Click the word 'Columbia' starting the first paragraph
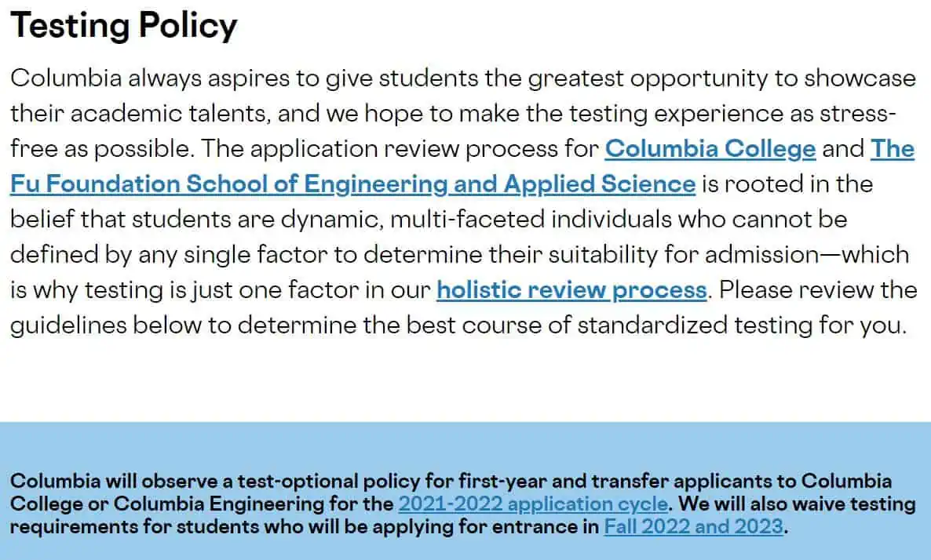 [66, 78]
